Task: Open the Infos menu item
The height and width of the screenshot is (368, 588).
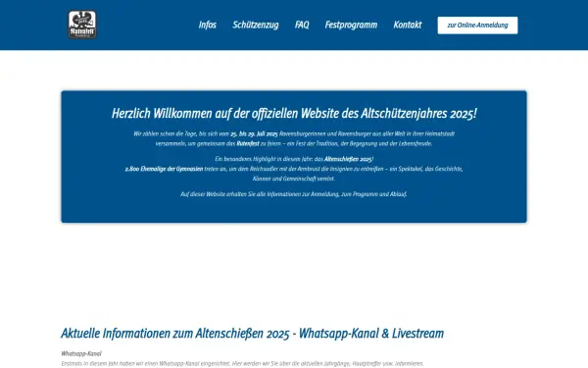Action: coord(208,25)
